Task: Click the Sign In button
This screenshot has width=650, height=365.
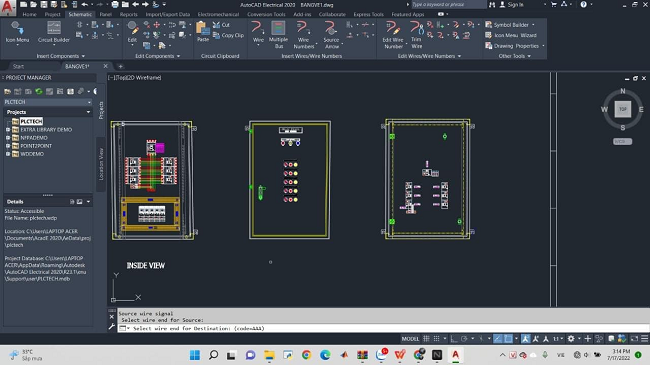Action: (511, 5)
